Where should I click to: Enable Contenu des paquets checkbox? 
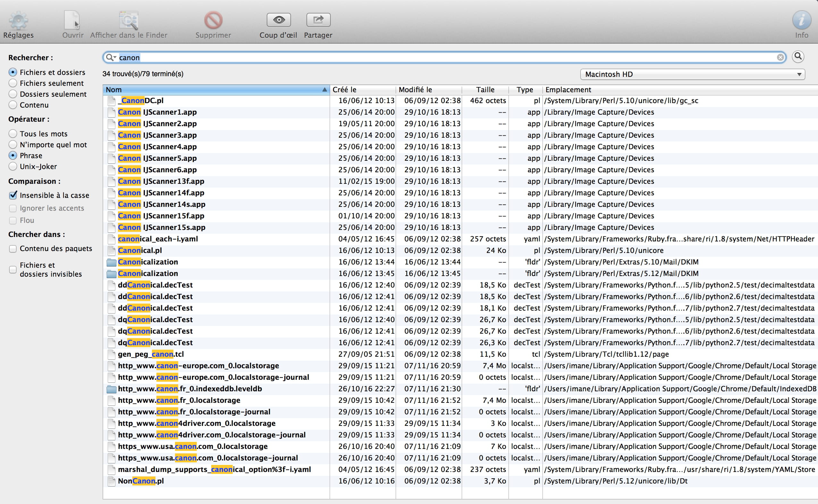(x=13, y=249)
